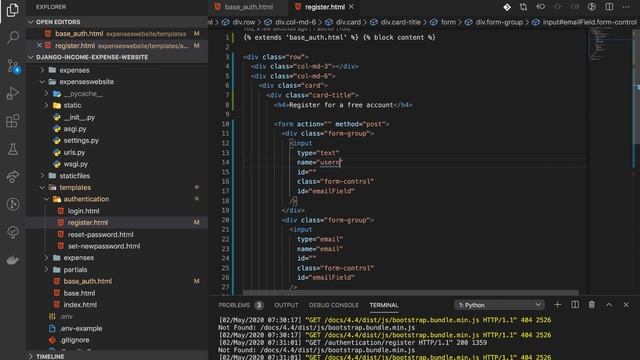This screenshot has height=360, width=640.
Task: Open the GitLens clock-branch view
Action: pyautogui.click(x=13, y=204)
